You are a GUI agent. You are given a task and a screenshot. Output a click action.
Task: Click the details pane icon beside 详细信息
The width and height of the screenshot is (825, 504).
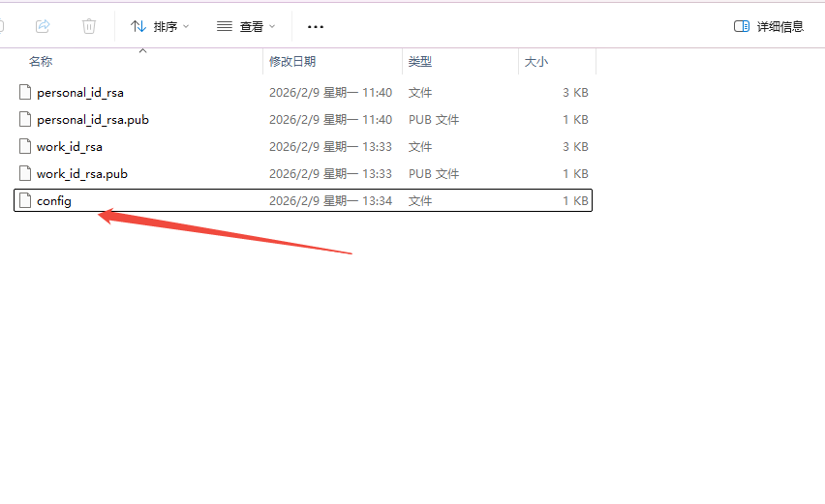click(742, 26)
